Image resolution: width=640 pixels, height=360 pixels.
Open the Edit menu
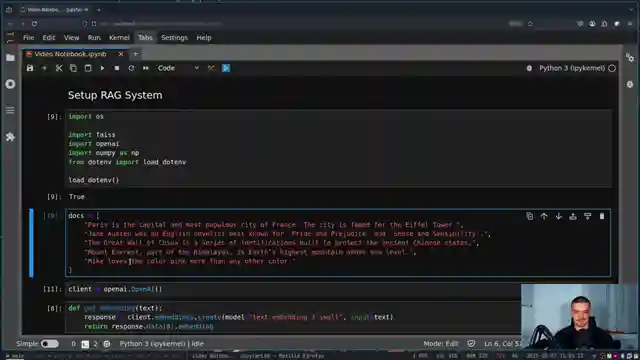click(49, 38)
